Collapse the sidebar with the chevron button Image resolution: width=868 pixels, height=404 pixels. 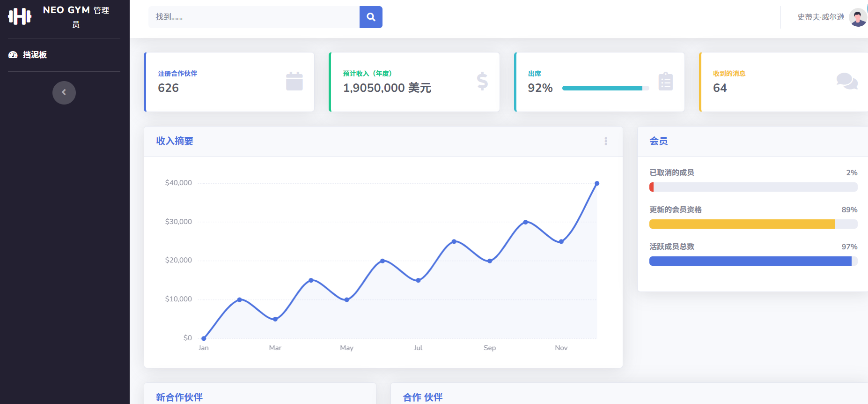(64, 93)
